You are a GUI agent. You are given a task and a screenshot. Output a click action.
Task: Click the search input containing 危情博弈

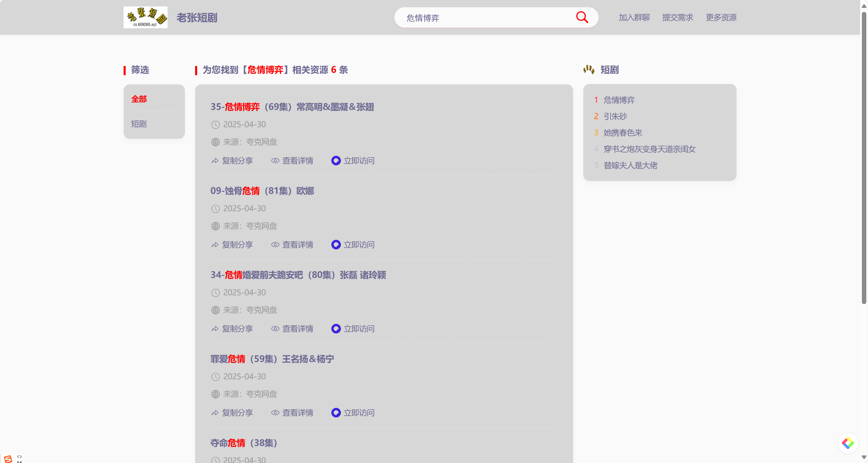(x=484, y=18)
